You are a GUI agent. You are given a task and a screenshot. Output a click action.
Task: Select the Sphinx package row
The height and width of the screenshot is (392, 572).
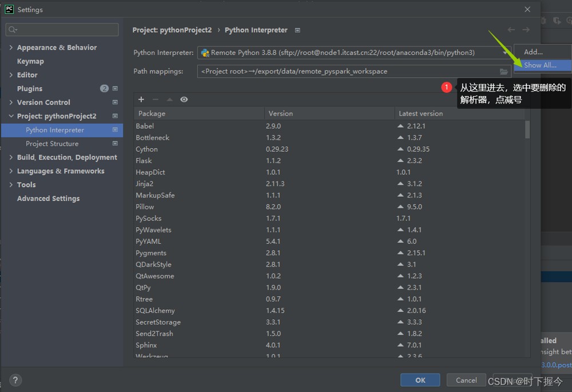[x=329, y=345]
